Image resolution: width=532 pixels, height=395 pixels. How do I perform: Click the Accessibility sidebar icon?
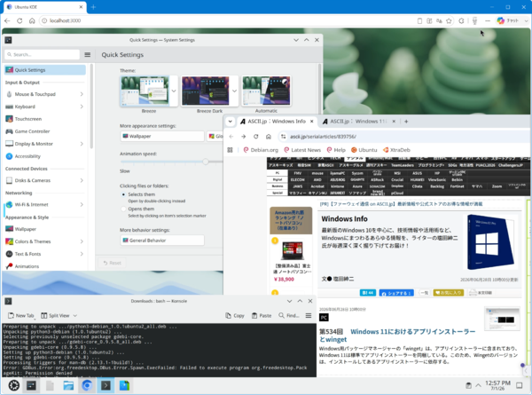tap(9, 156)
